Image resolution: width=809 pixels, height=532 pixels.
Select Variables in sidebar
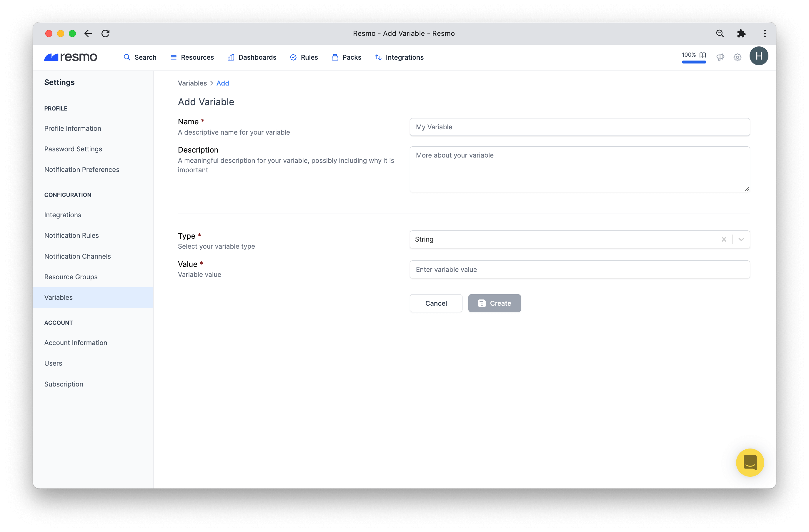pos(93,297)
